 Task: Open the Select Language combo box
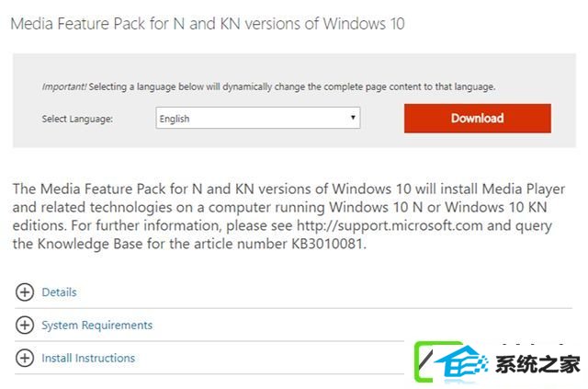click(x=258, y=118)
